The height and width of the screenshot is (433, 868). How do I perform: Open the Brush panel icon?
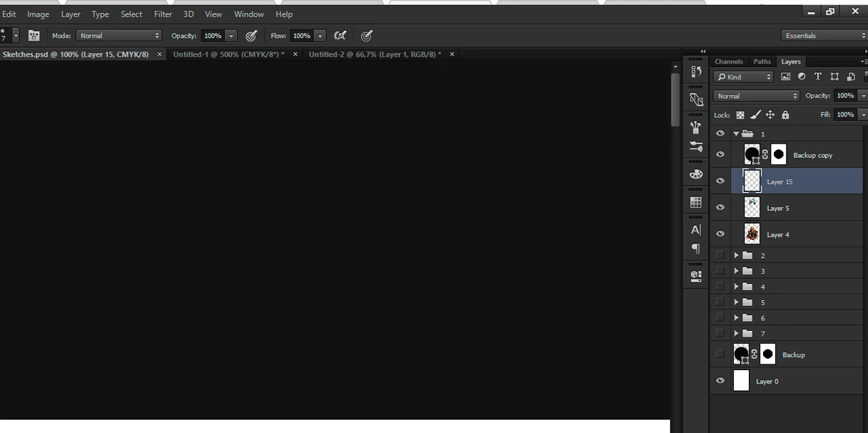click(696, 146)
